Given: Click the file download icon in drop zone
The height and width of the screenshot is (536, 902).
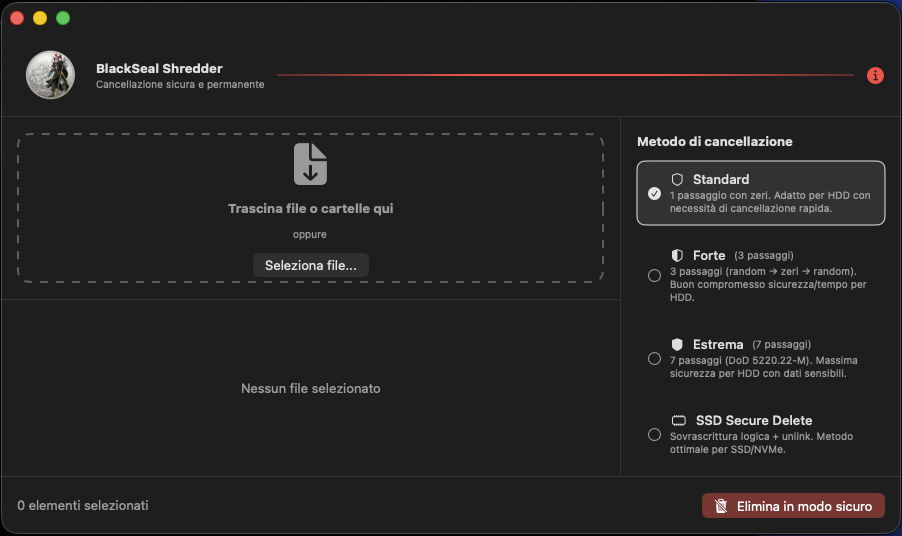Looking at the screenshot, I should click(310, 164).
